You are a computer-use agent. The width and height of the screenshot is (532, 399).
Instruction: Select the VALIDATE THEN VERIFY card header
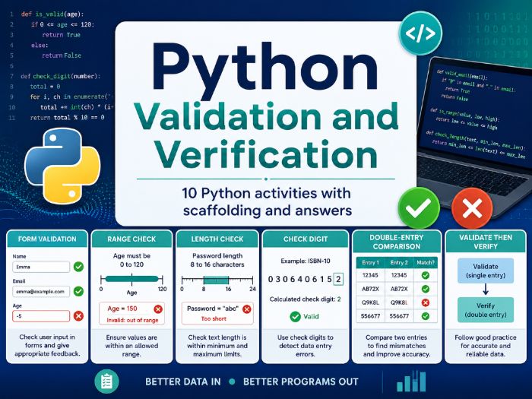[x=486, y=242]
